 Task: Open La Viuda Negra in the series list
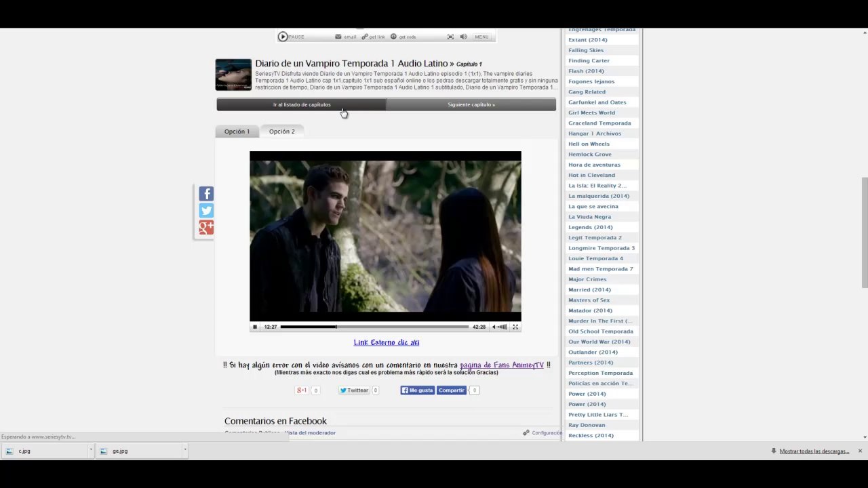[589, 217]
